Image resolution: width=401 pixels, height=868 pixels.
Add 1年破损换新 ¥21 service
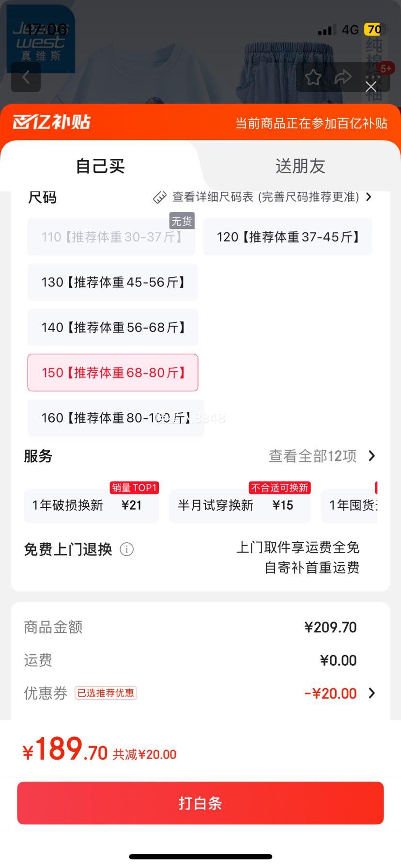(x=91, y=505)
